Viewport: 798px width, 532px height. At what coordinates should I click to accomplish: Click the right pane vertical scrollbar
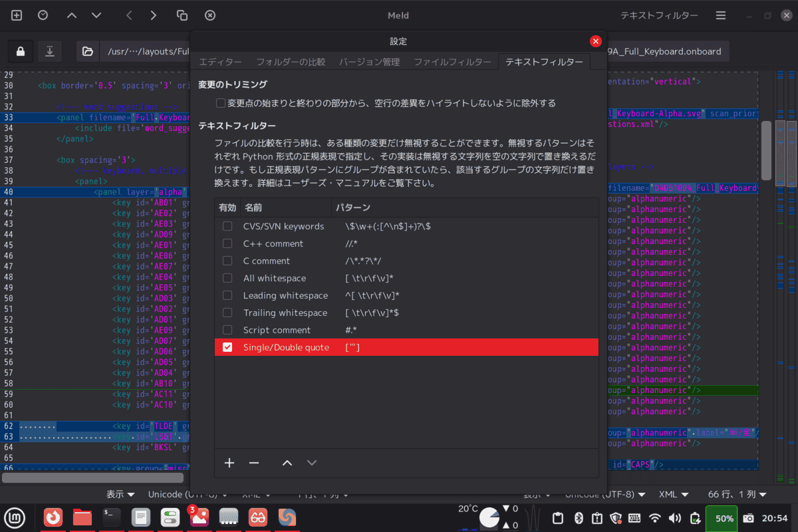(x=766, y=150)
